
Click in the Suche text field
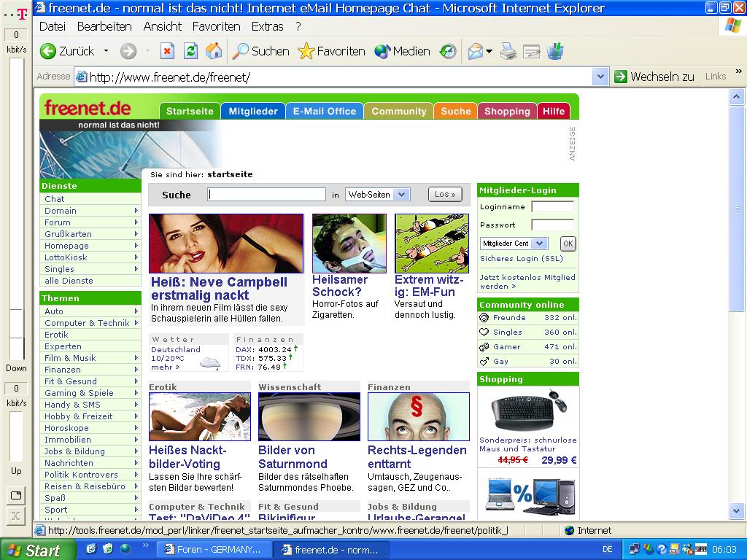(267, 194)
